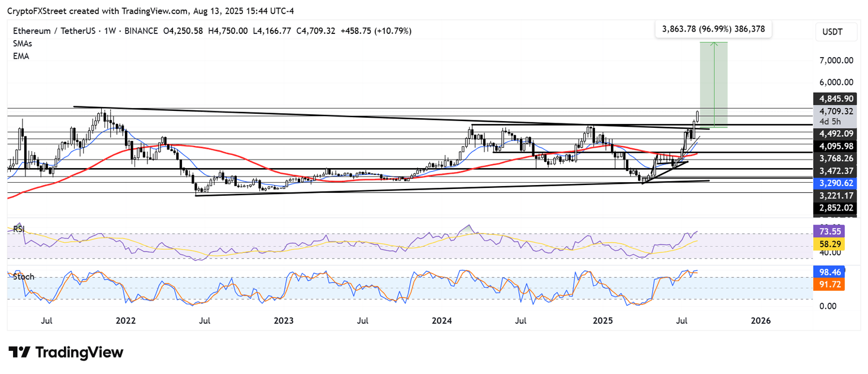Viewport: 868px width, 374px height.
Task: Click the 96.99% measurement tooltip
Action: [713, 29]
